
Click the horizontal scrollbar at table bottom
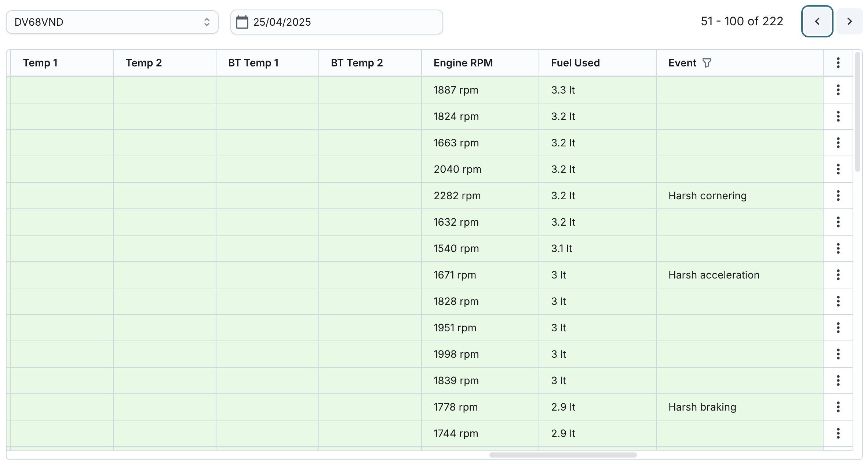pos(563,455)
